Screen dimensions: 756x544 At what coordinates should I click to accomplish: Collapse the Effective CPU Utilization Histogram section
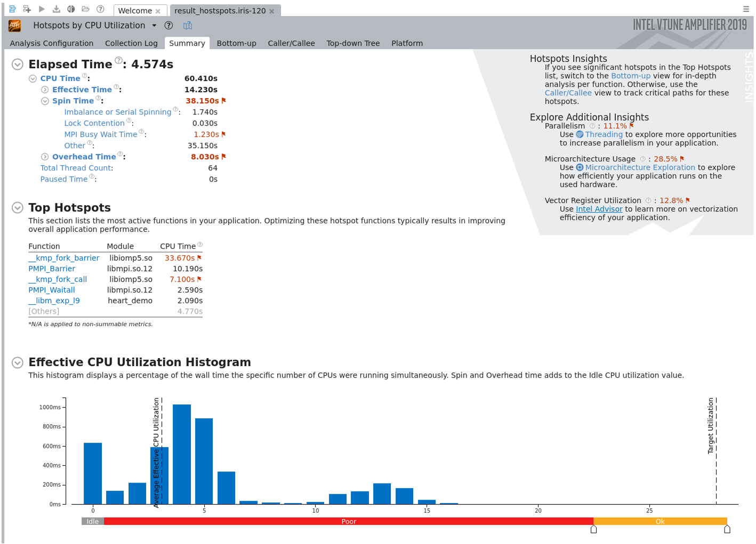tap(18, 362)
